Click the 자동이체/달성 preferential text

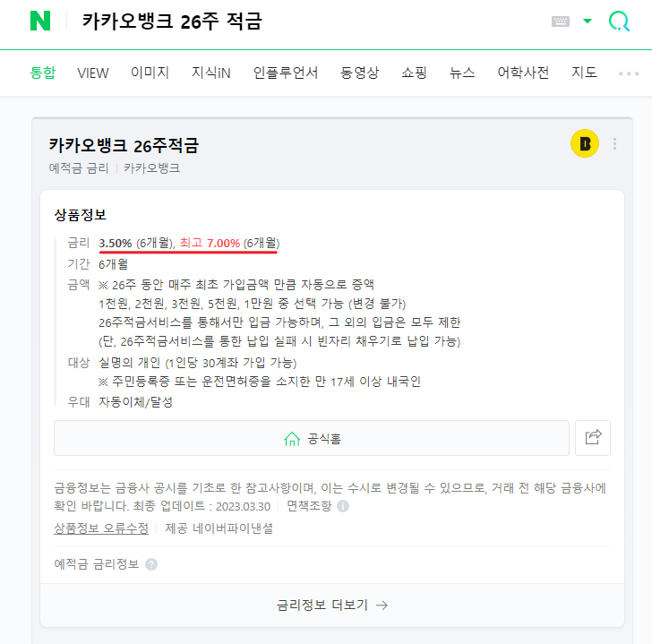pyautogui.click(x=135, y=402)
